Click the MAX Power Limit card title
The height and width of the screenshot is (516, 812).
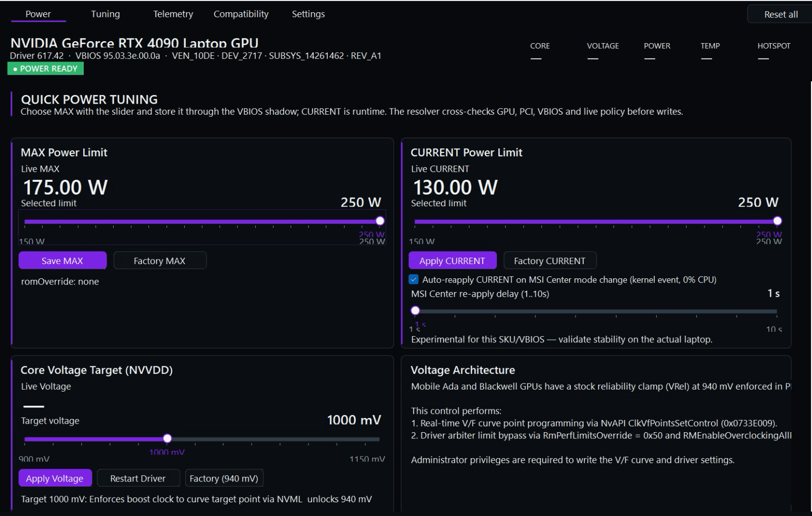(x=64, y=152)
